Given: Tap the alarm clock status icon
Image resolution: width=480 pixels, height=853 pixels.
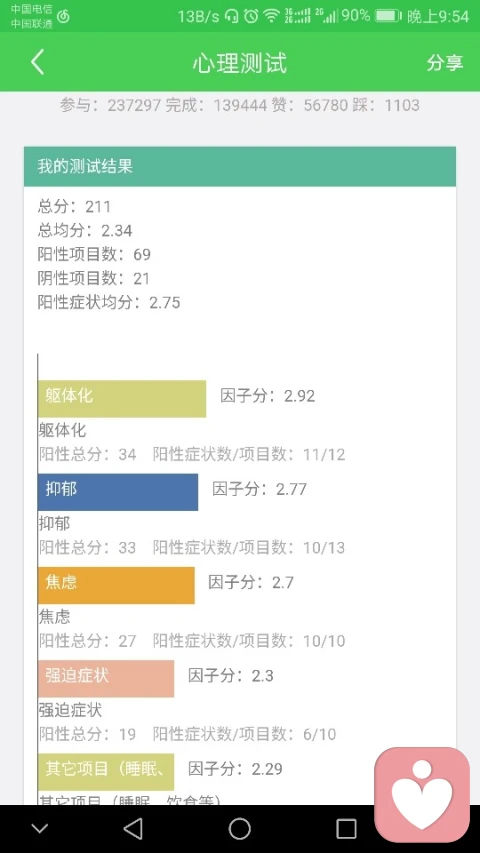Looking at the screenshot, I should [x=251, y=16].
